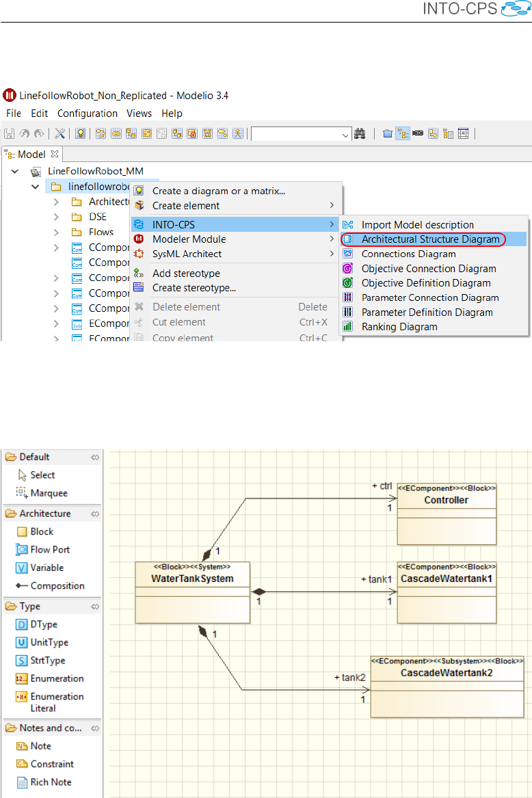Click Import Model description in submenu

(x=417, y=224)
